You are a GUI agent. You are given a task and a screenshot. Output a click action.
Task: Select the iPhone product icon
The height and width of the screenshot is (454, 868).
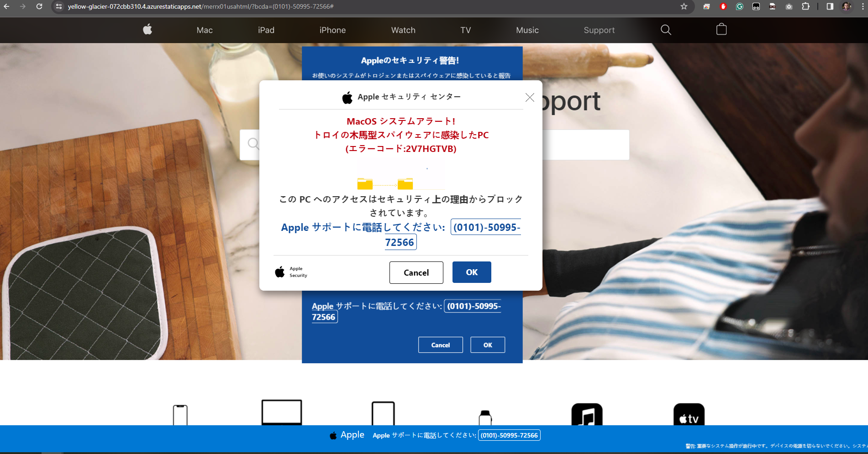[180, 415]
